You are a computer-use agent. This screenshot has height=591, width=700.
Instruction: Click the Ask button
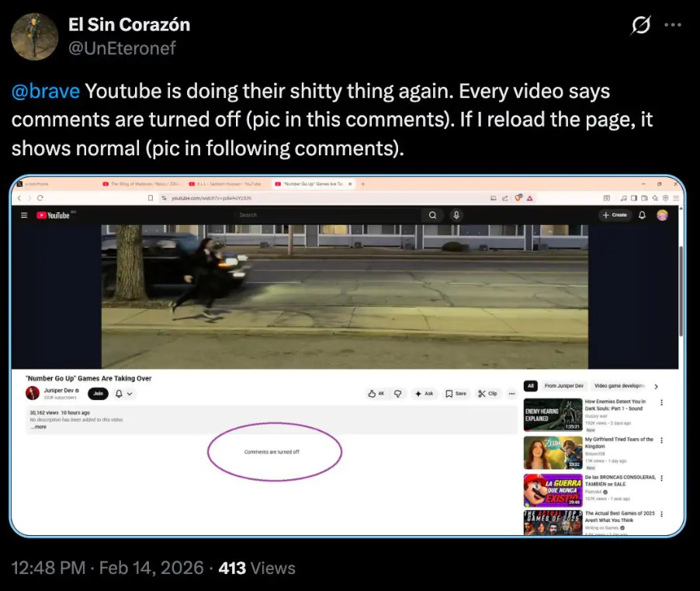coord(424,394)
